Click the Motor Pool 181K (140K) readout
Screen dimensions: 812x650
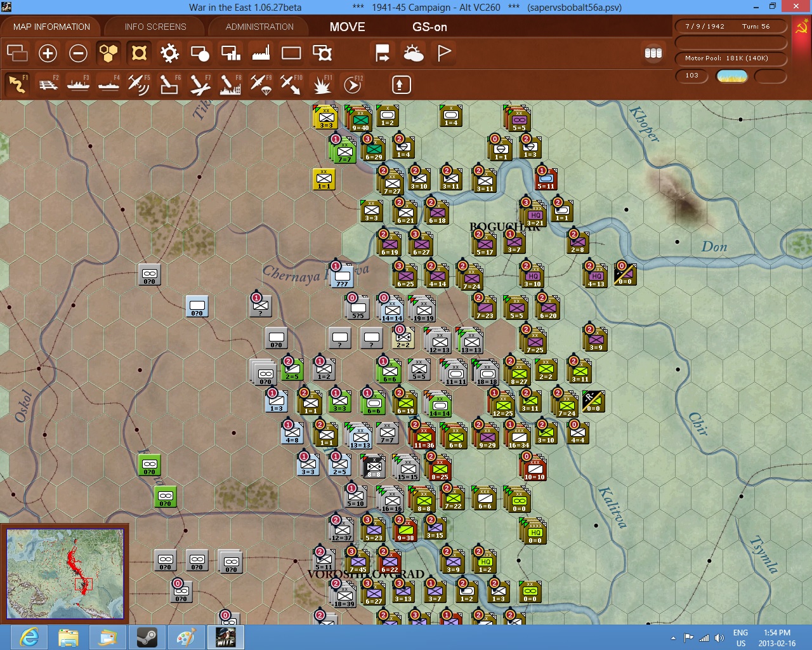731,58
